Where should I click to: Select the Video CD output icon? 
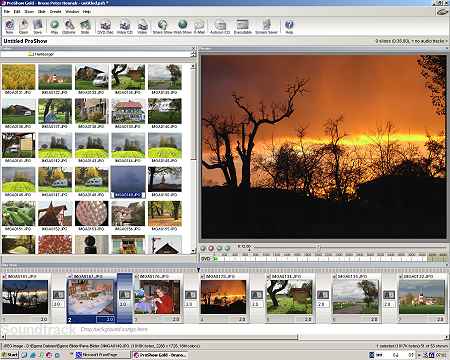click(x=125, y=26)
